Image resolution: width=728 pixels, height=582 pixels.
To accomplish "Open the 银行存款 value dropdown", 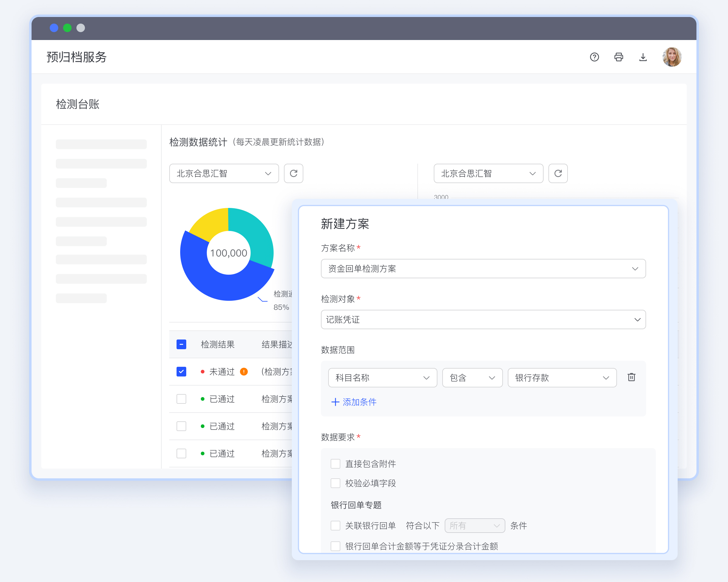I will pos(562,377).
